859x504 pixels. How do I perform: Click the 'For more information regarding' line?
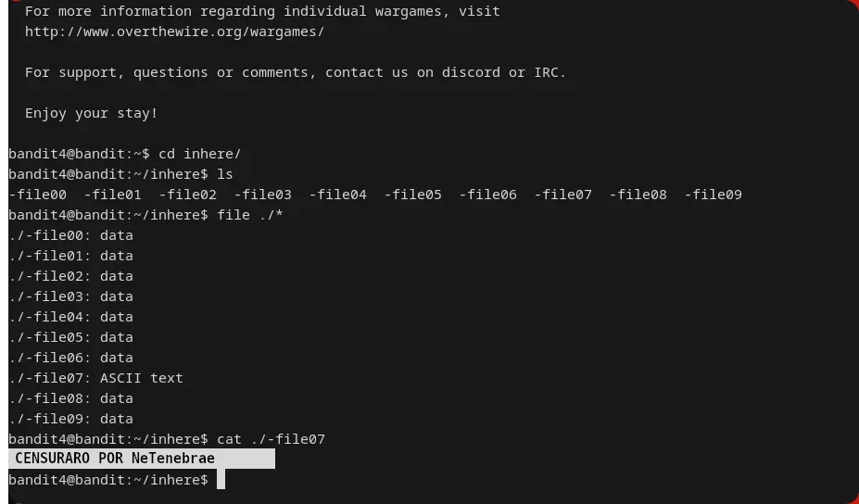click(x=262, y=11)
